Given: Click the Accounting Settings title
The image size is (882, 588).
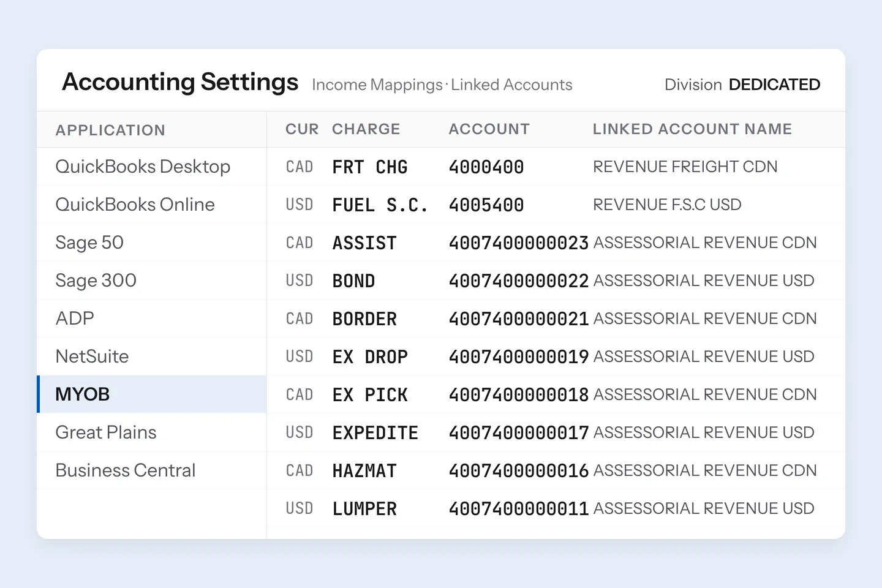Looking at the screenshot, I should click(x=180, y=82).
